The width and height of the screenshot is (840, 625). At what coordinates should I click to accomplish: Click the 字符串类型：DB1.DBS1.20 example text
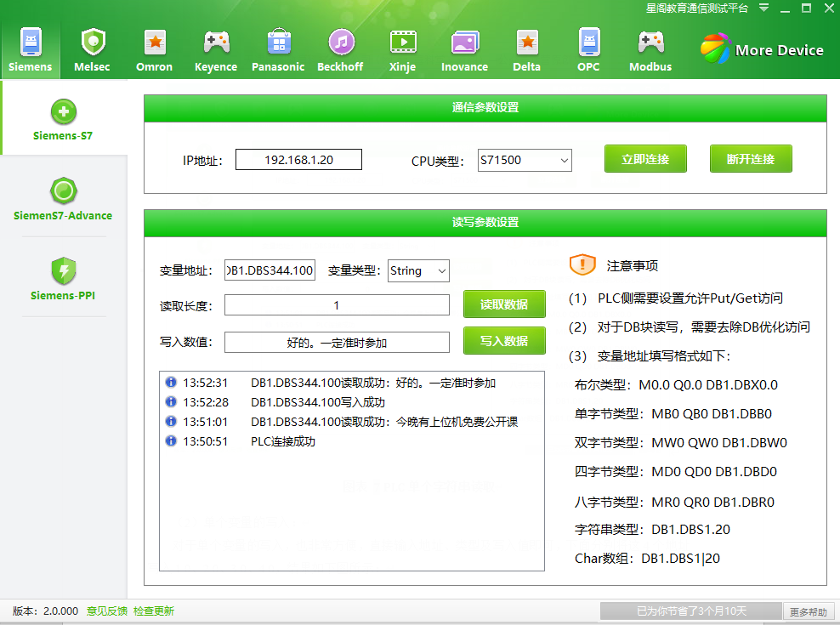(x=652, y=530)
